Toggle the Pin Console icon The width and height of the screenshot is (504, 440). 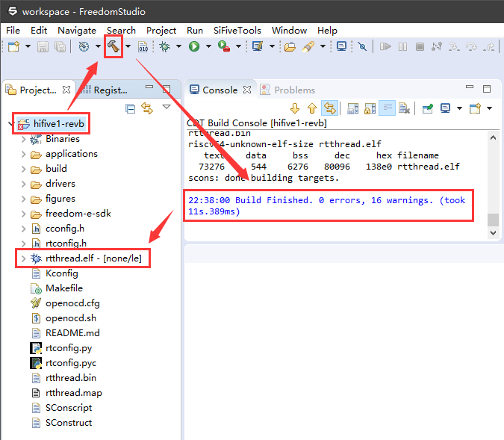(x=428, y=108)
